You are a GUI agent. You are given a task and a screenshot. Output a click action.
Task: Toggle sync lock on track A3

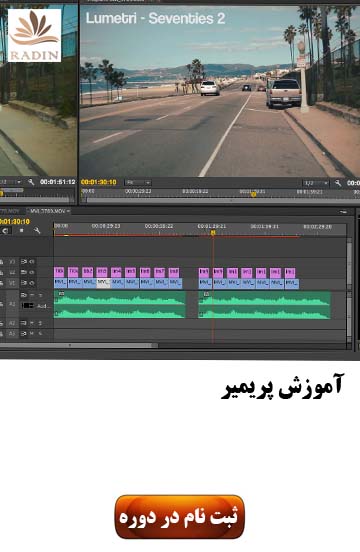24,333
